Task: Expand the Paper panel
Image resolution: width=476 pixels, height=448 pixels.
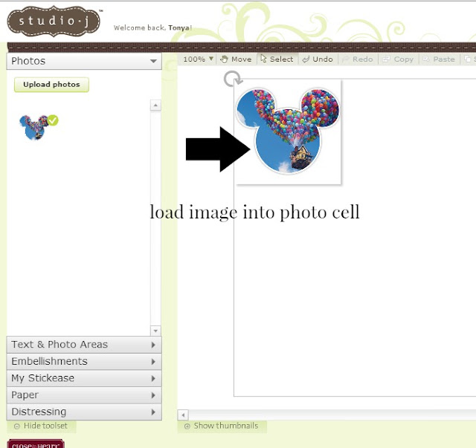Action: click(x=84, y=395)
